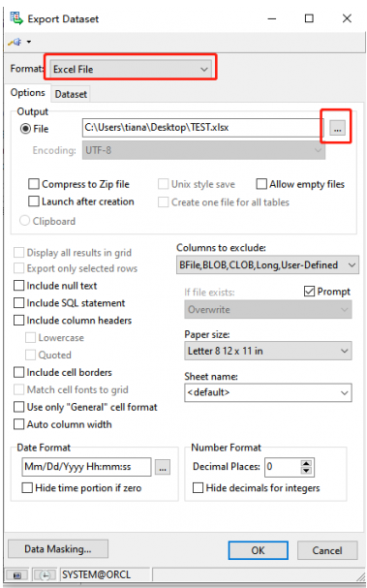
Task: Increase Decimal Places with up arrow
Action: pos(306,463)
